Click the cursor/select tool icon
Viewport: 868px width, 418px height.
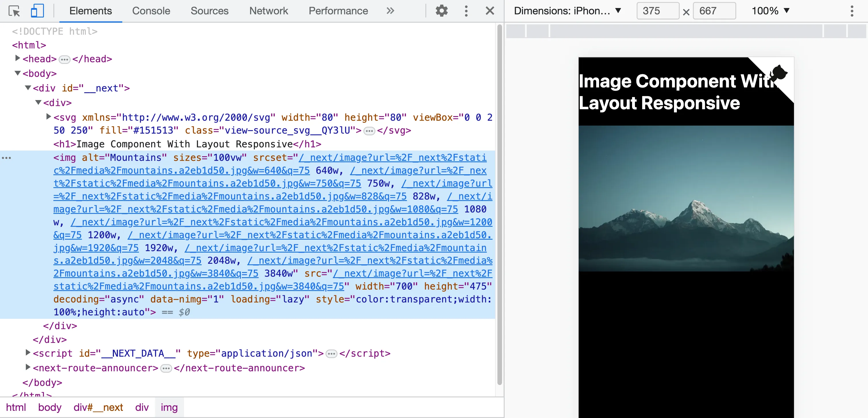coord(14,10)
